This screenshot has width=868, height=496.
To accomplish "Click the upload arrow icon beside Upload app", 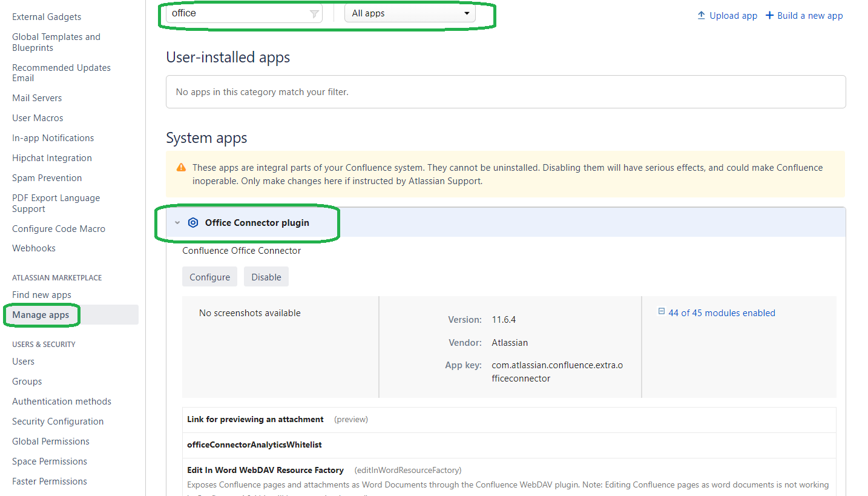I will coord(702,15).
